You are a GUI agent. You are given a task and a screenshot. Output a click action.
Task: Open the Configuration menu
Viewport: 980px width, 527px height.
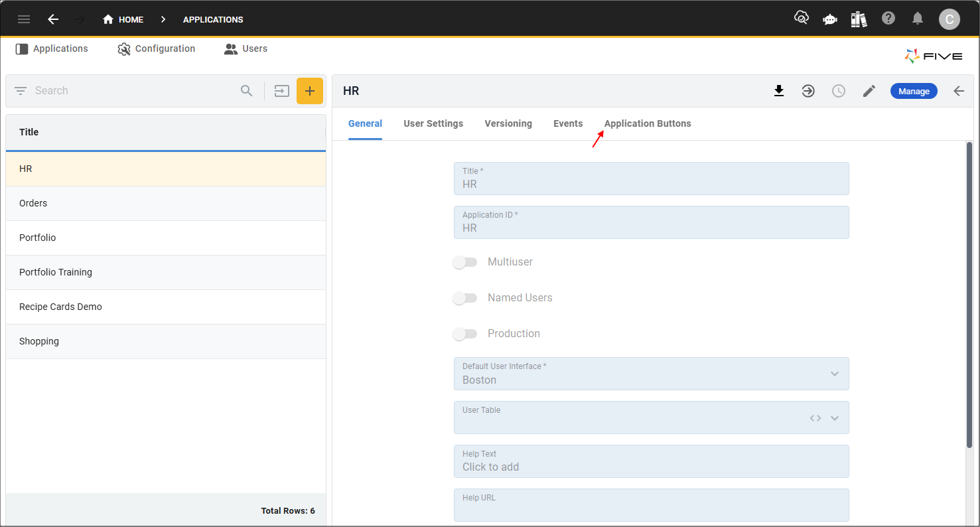(x=157, y=48)
